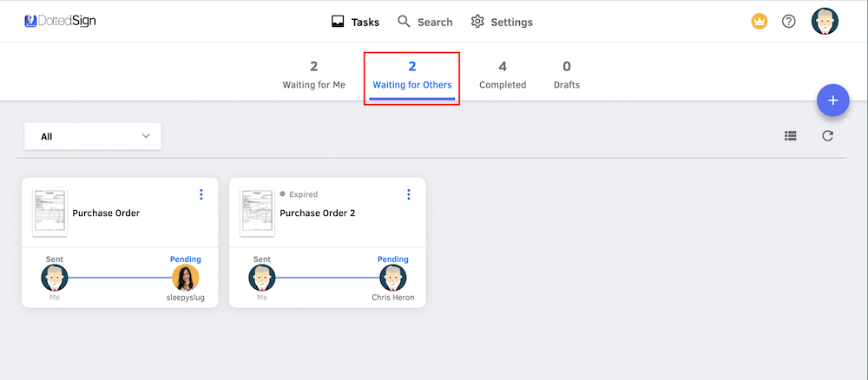The image size is (868, 380).
Task: Open the help question mark icon
Action: (x=789, y=22)
